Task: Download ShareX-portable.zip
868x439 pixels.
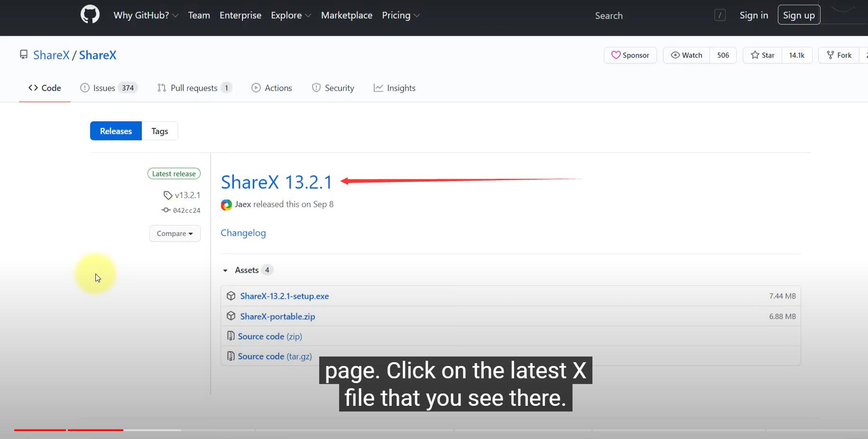Action: click(277, 316)
